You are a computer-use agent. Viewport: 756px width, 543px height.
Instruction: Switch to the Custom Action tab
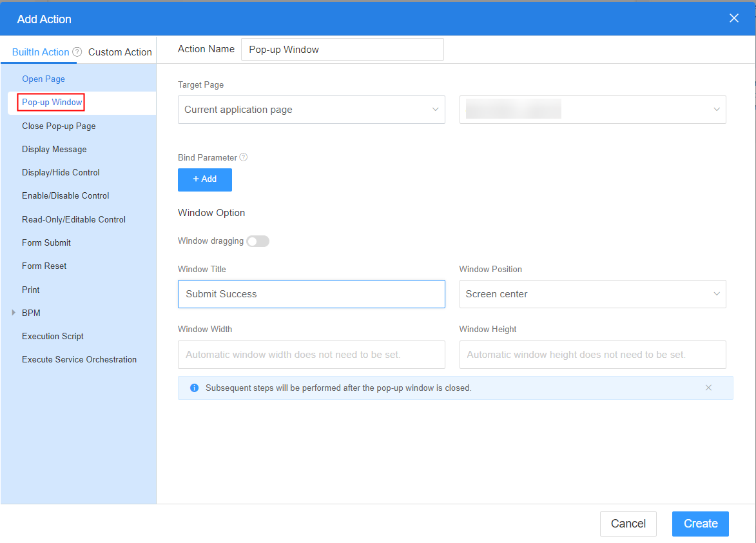(120, 52)
